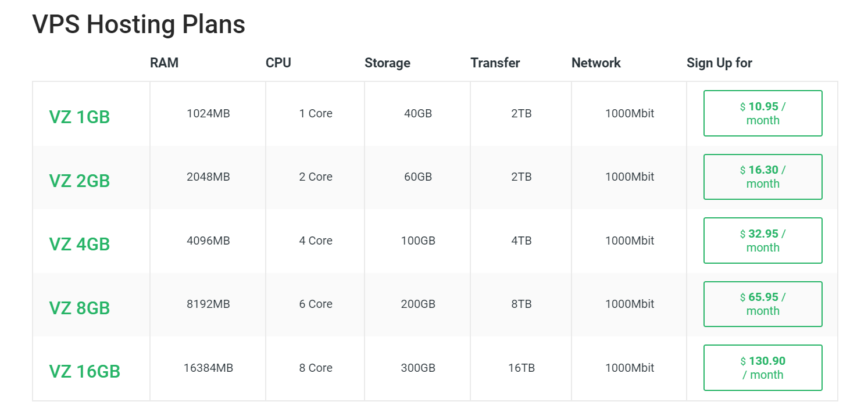Sign up for the $16.30 / month plan
The height and width of the screenshot is (402, 868).
(762, 177)
